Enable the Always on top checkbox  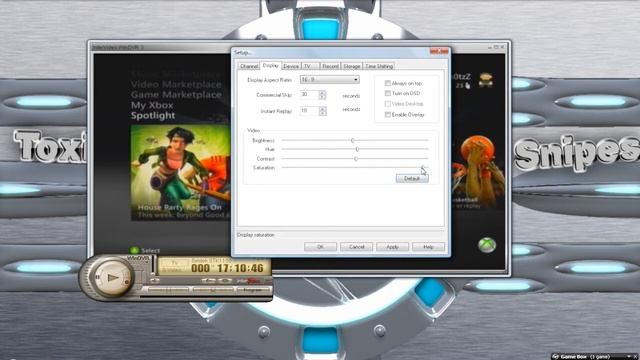(388, 83)
